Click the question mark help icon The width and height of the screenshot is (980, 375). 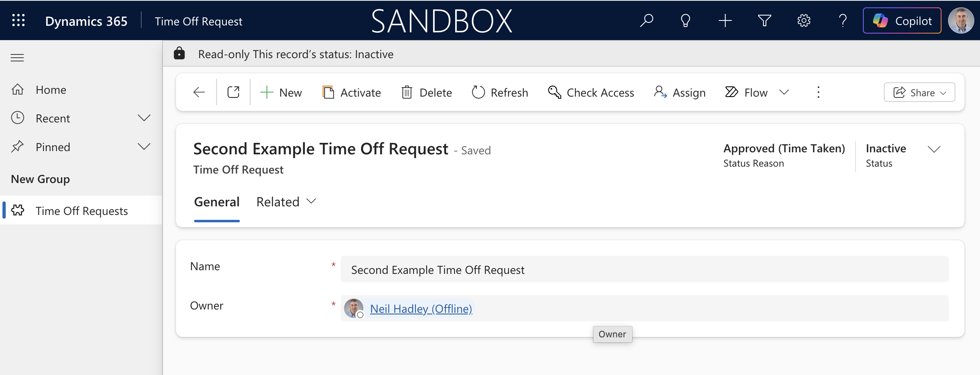click(x=842, y=20)
